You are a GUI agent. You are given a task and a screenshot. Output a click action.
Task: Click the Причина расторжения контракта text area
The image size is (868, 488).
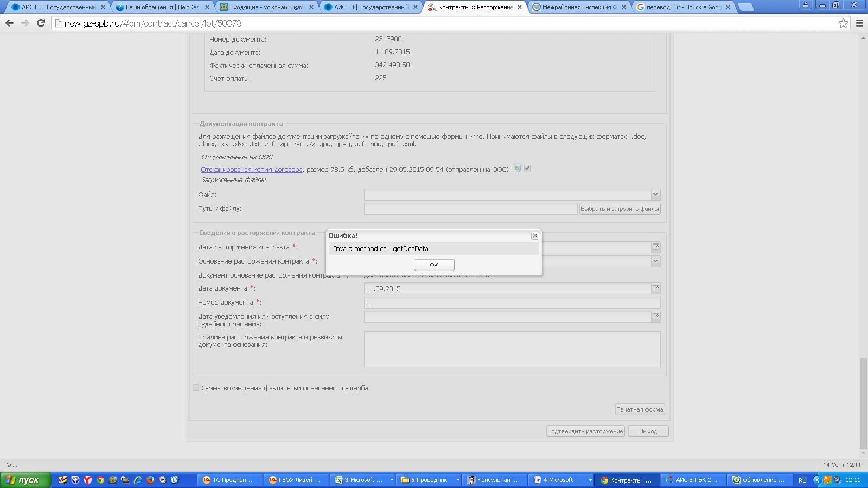(x=512, y=349)
